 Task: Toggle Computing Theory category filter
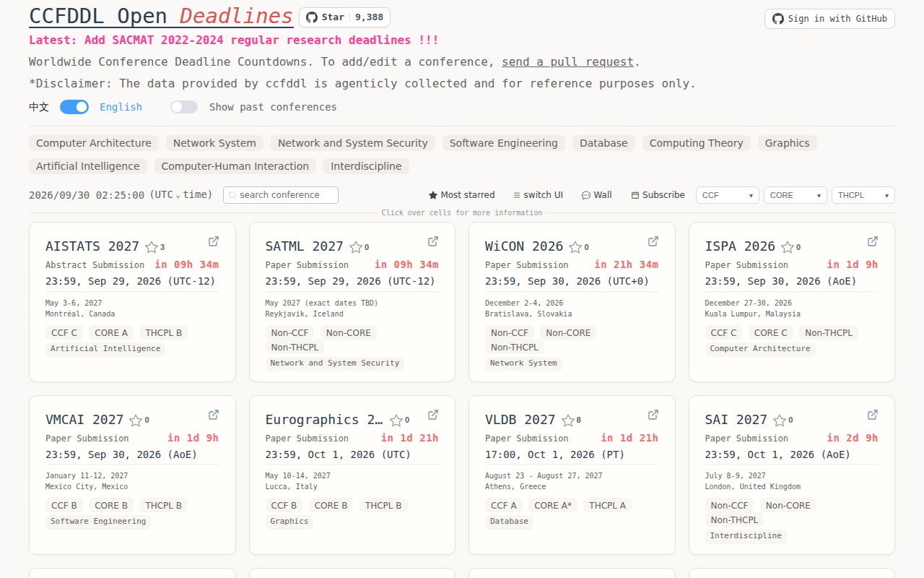[697, 143]
